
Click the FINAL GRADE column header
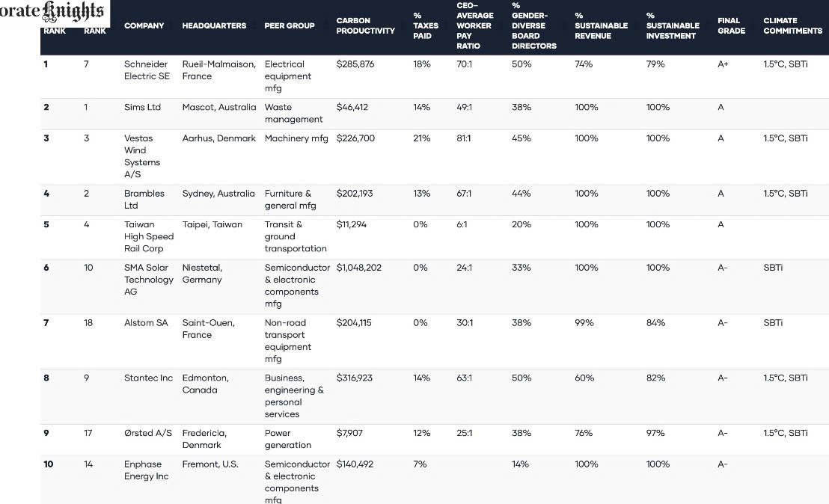(x=731, y=25)
